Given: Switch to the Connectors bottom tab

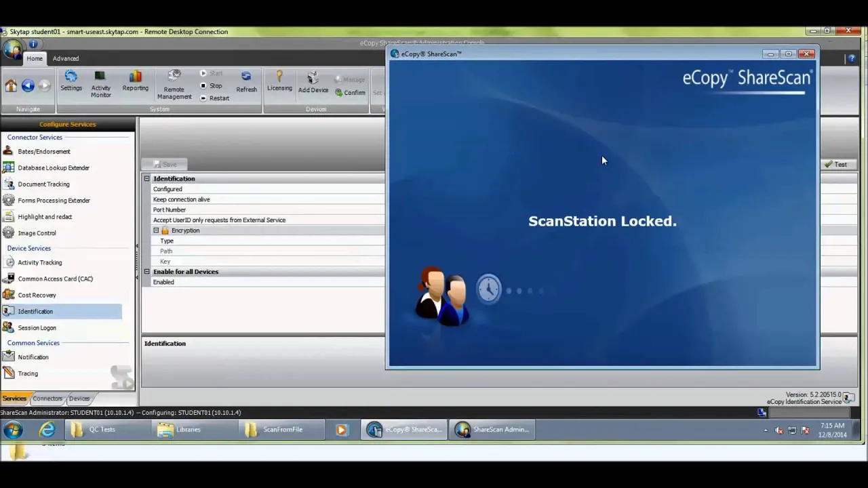Looking at the screenshot, I should [47, 399].
